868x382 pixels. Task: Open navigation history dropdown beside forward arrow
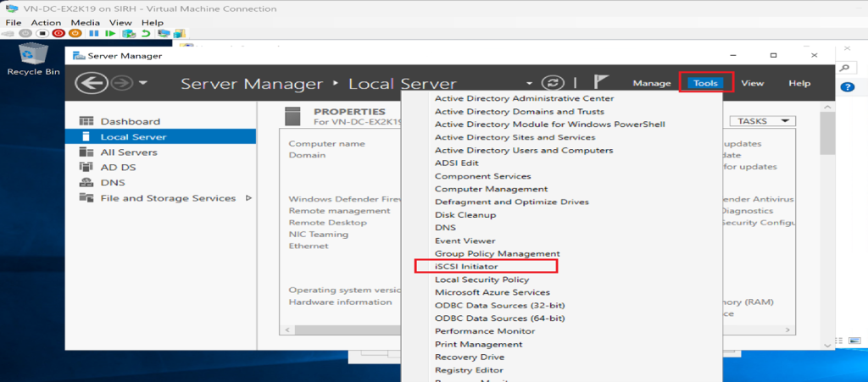(142, 83)
